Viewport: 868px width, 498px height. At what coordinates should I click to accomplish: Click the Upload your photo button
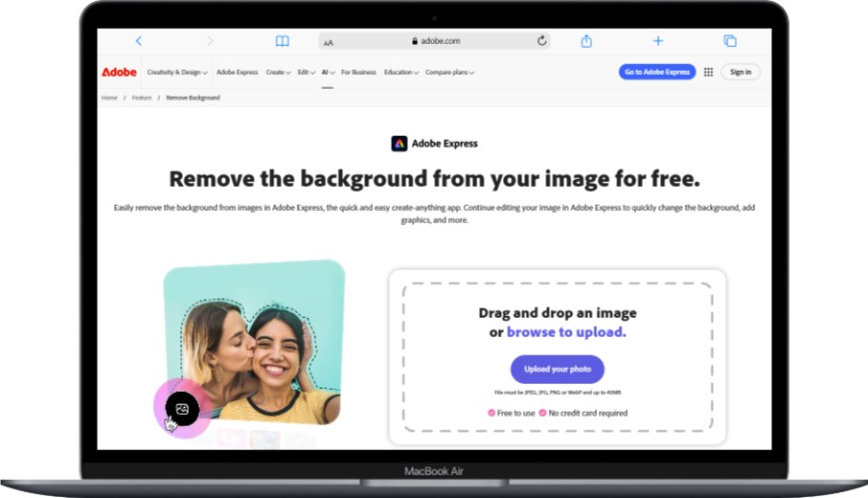(558, 369)
